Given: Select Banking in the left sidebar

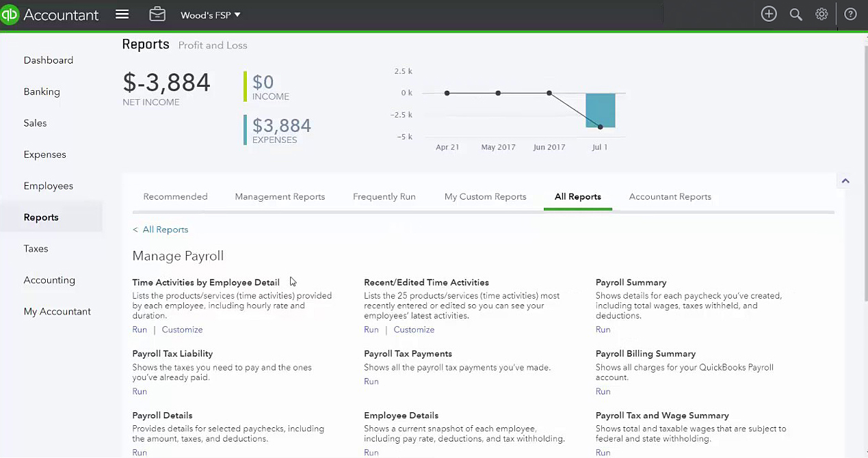Looking at the screenshot, I should pos(42,92).
